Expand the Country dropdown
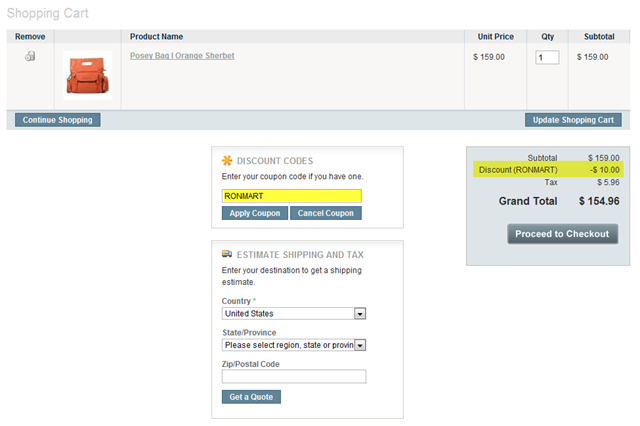 tap(294, 314)
